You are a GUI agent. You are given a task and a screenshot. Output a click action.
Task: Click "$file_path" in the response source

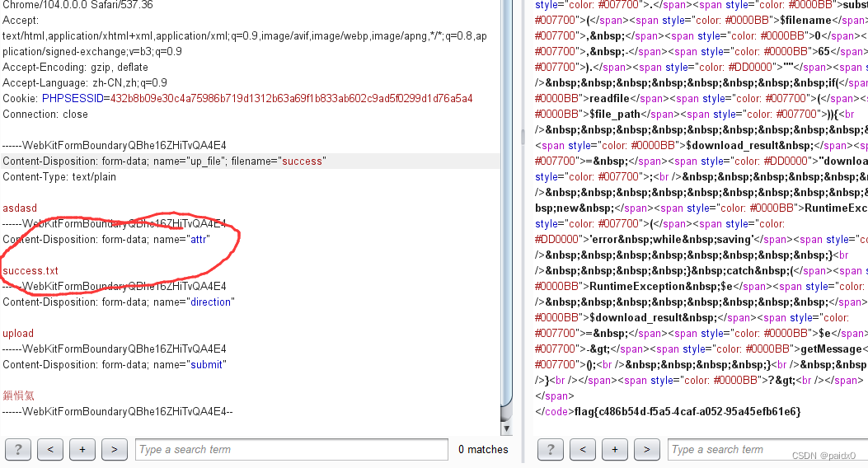pyautogui.click(x=615, y=114)
